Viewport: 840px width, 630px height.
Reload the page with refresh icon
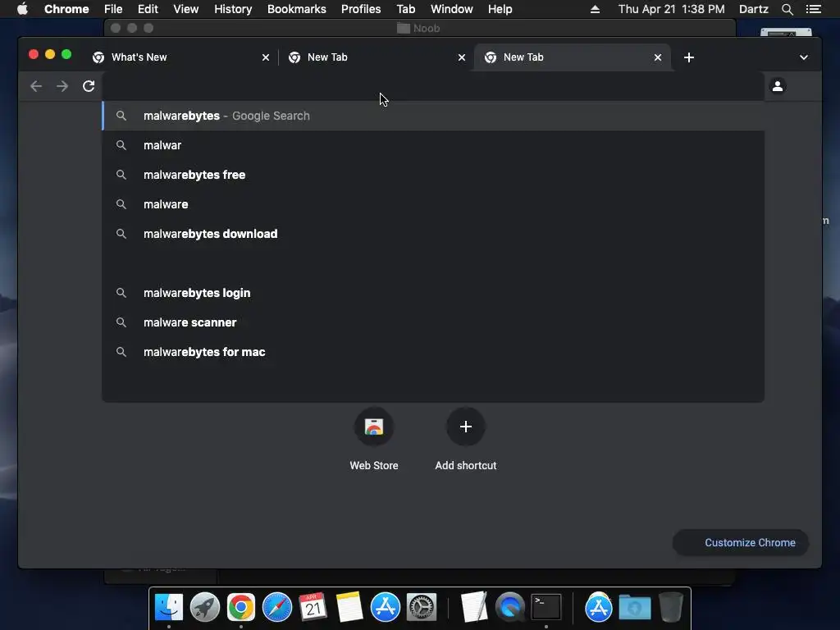pos(89,86)
